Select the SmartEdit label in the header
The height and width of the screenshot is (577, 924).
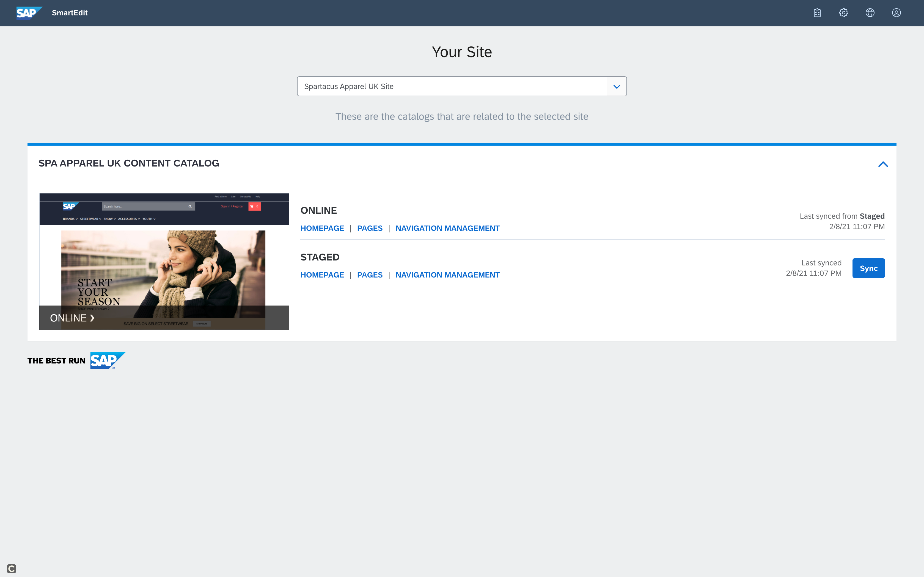pyautogui.click(x=70, y=13)
